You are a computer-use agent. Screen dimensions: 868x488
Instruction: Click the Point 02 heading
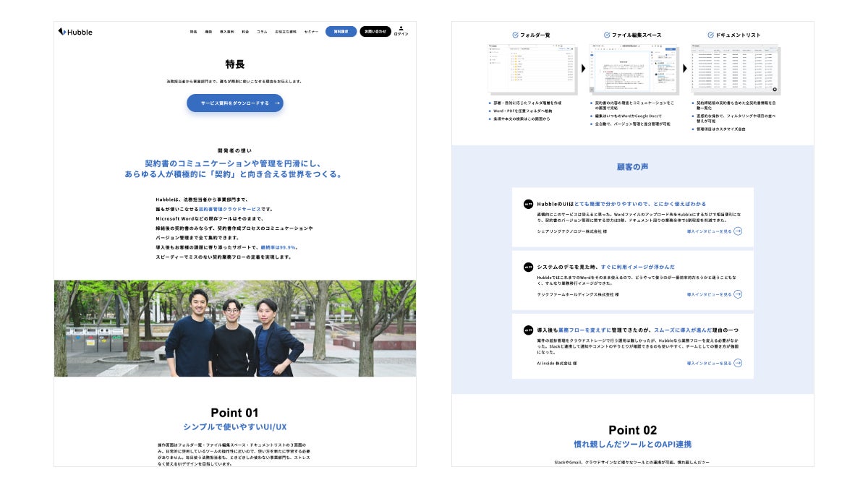click(x=632, y=430)
